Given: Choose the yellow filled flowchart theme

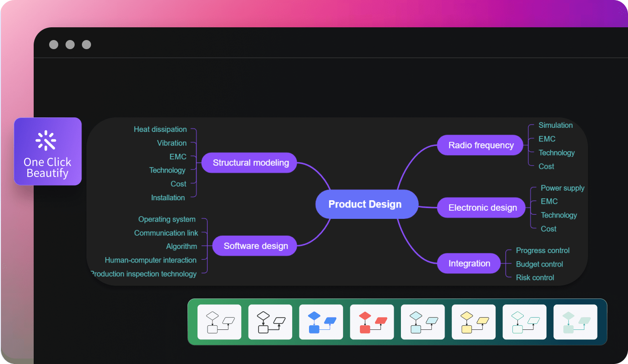Looking at the screenshot, I should (x=474, y=322).
